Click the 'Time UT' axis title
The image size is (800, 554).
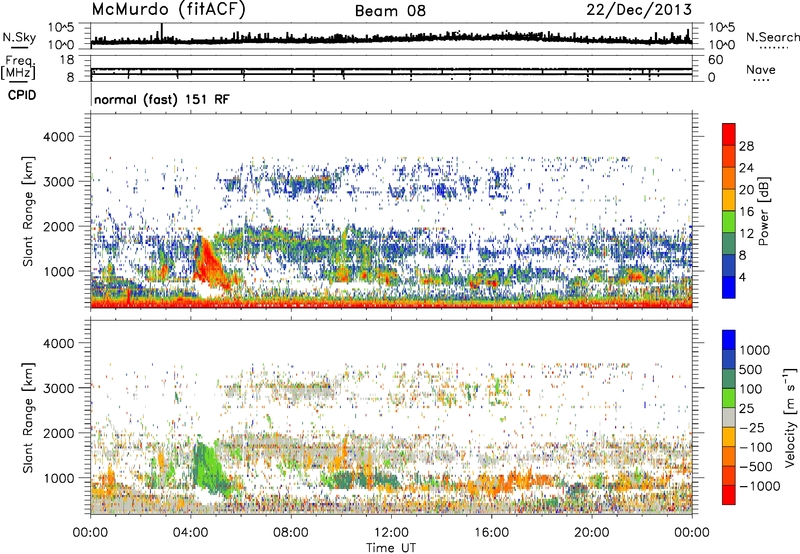(391, 548)
